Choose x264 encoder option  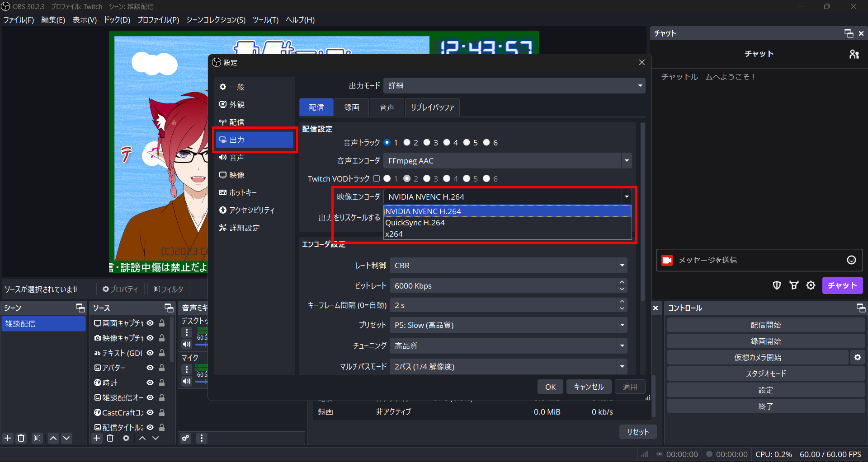coord(508,234)
